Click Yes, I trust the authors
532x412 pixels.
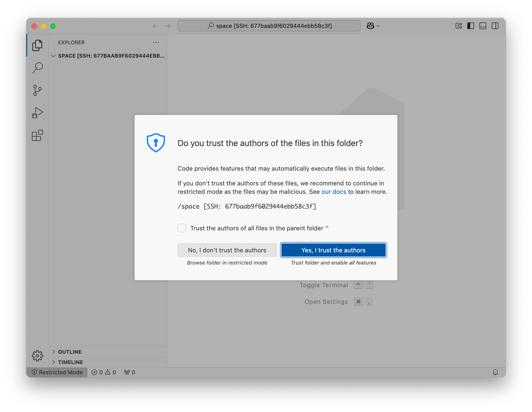[333, 250]
